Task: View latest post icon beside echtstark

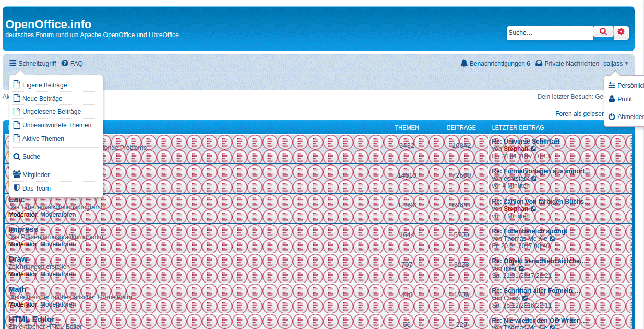Action: point(534,179)
